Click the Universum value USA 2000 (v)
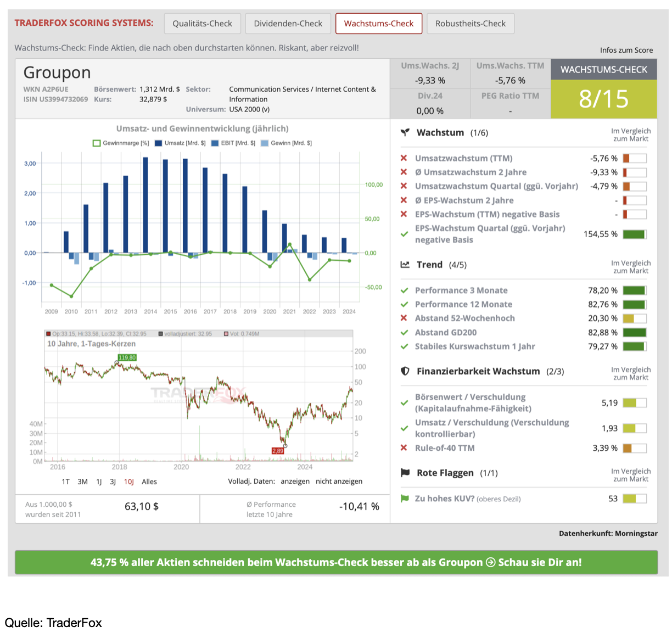The width and height of the screenshot is (672, 638). tap(249, 109)
